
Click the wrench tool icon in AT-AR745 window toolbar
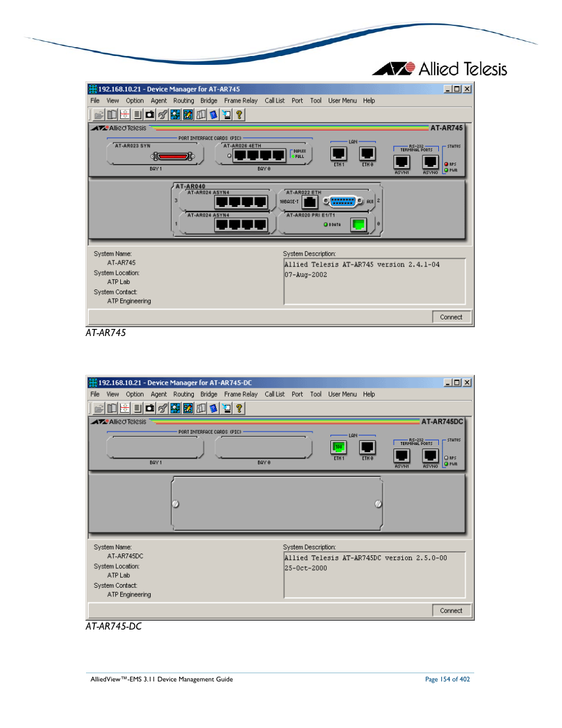tap(163, 115)
